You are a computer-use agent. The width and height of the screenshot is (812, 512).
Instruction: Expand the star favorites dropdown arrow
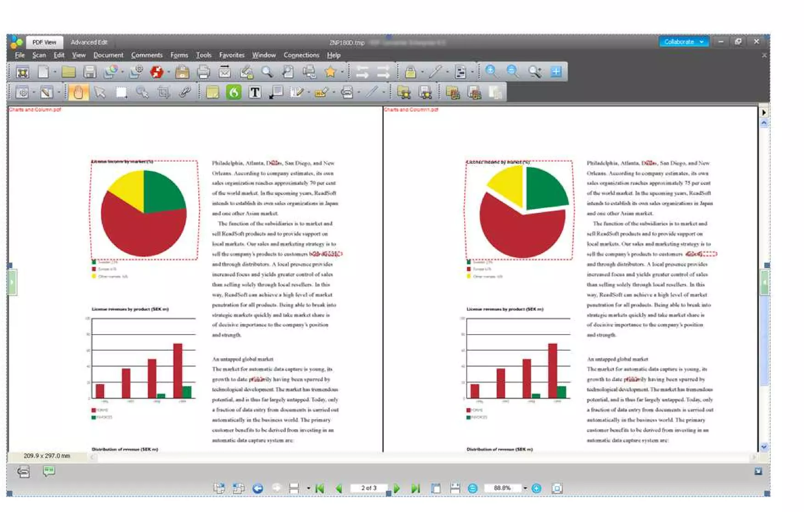click(342, 72)
